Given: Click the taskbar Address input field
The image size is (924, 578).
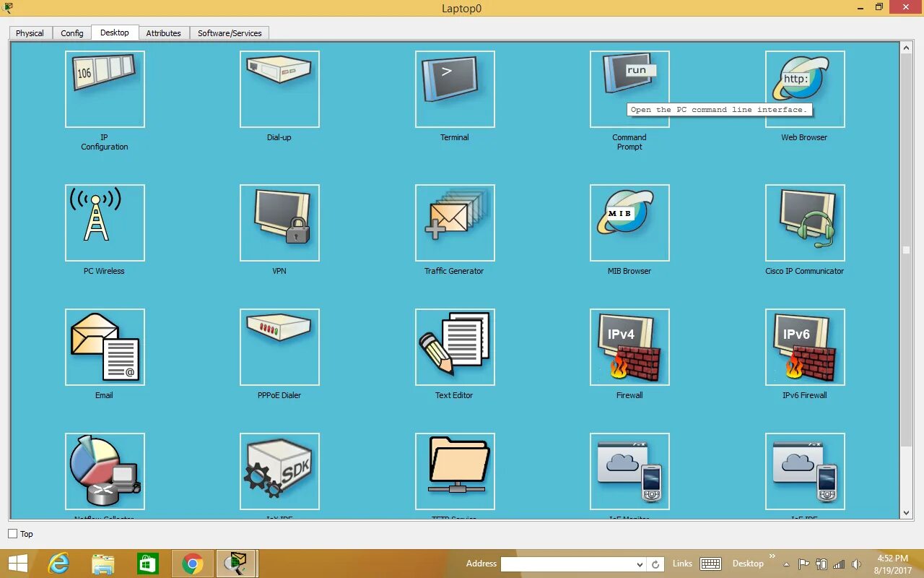Looking at the screenshot, I should point(567,564).
